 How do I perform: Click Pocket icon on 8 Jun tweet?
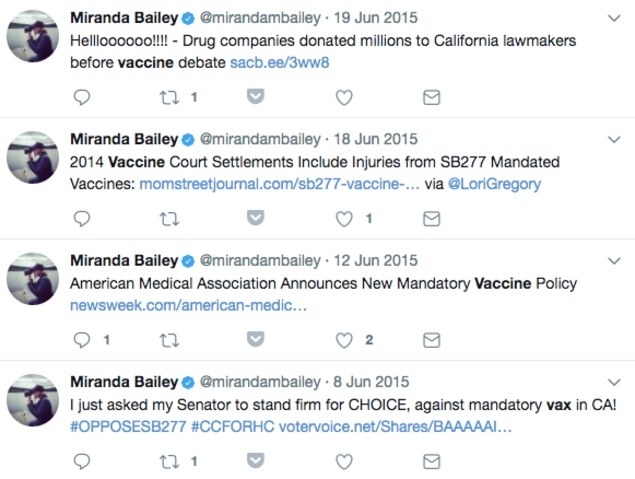tap(256, 460)
